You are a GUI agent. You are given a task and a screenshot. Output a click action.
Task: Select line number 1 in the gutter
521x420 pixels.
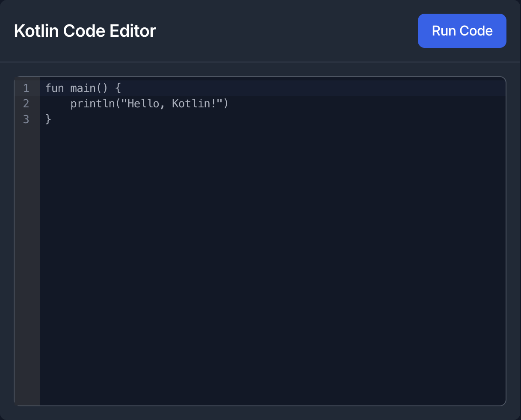(26, 88)
